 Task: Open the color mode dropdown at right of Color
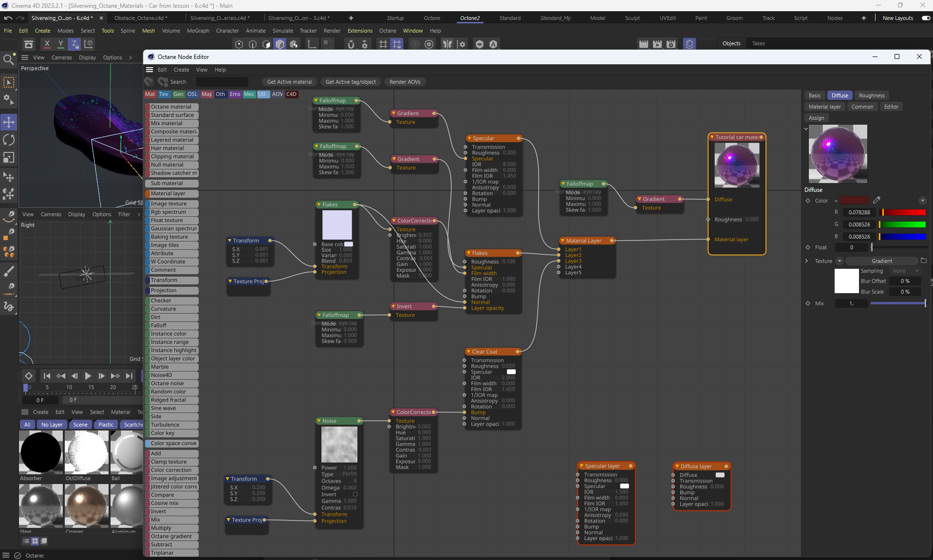tap(922, 201)
